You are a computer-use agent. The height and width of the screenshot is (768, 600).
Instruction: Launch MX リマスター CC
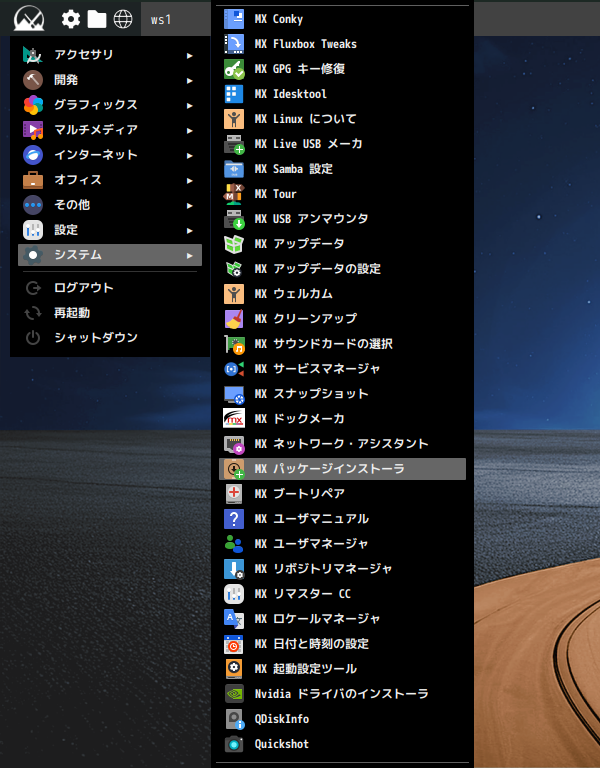(342, 594)
